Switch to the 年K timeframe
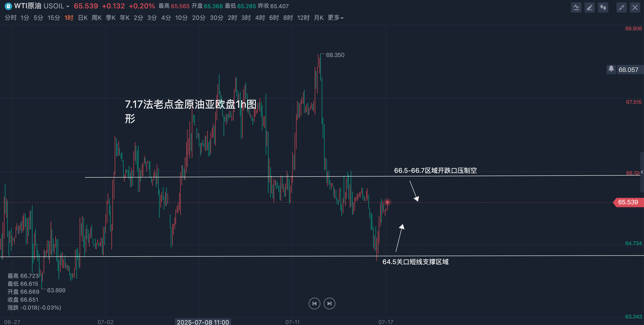This screenshot has width=644, height=325. coord(125,18)
